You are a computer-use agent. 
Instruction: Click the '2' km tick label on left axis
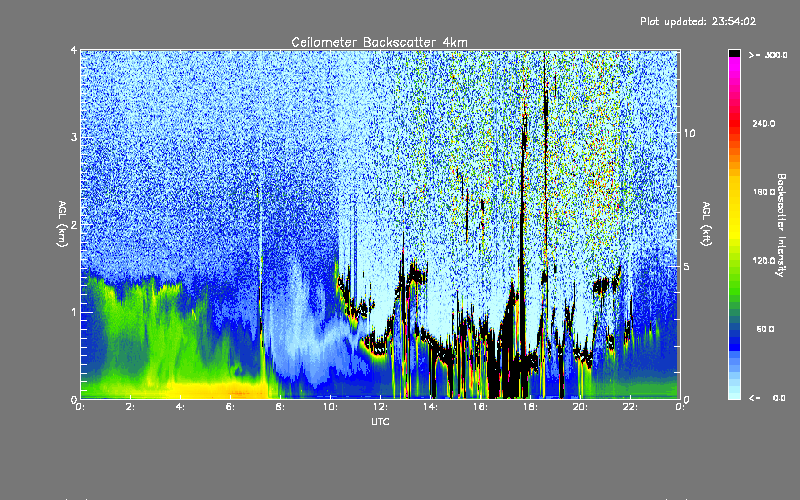pos(74,224)
